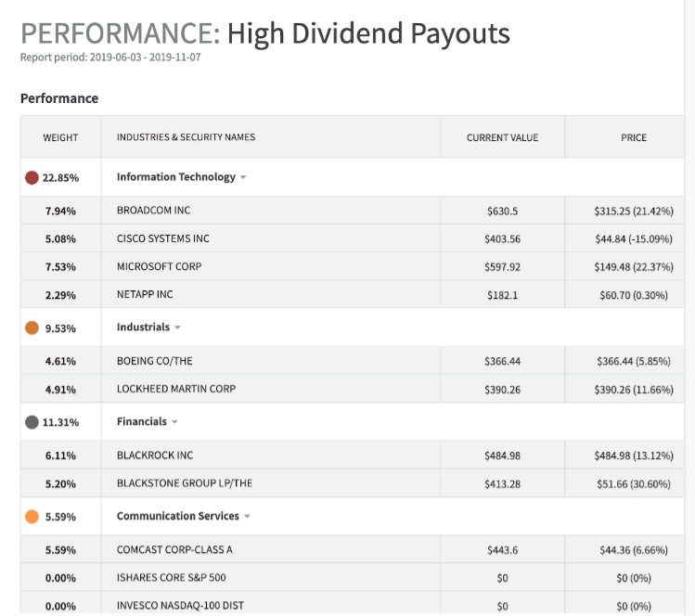Collapse the Financials dropdown arrow
This screenshot has width=695, height=616.
pos(174,422)
